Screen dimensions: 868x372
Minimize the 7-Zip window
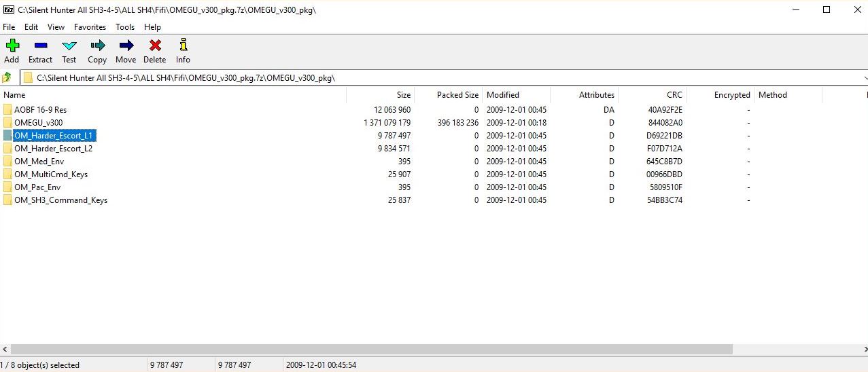(795, 10)
